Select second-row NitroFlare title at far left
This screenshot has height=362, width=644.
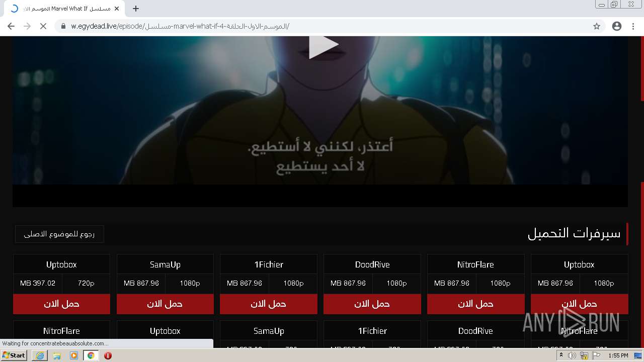[61, 331]
